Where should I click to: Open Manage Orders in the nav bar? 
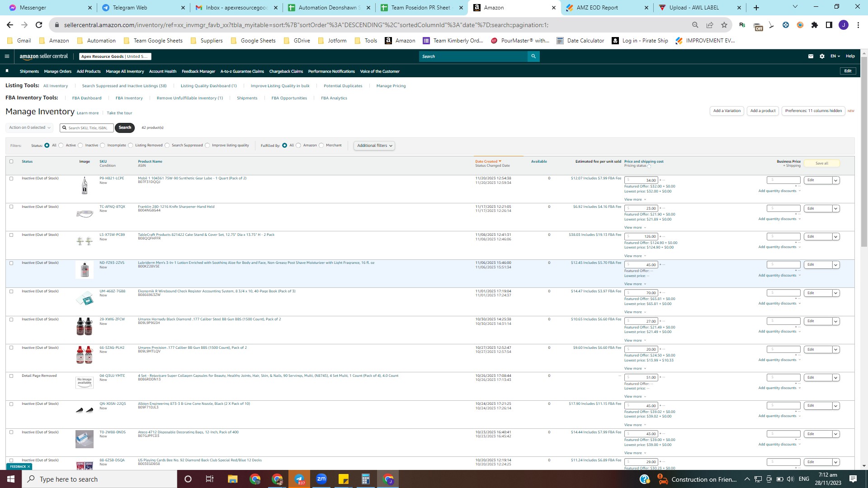tap(58, 71)
